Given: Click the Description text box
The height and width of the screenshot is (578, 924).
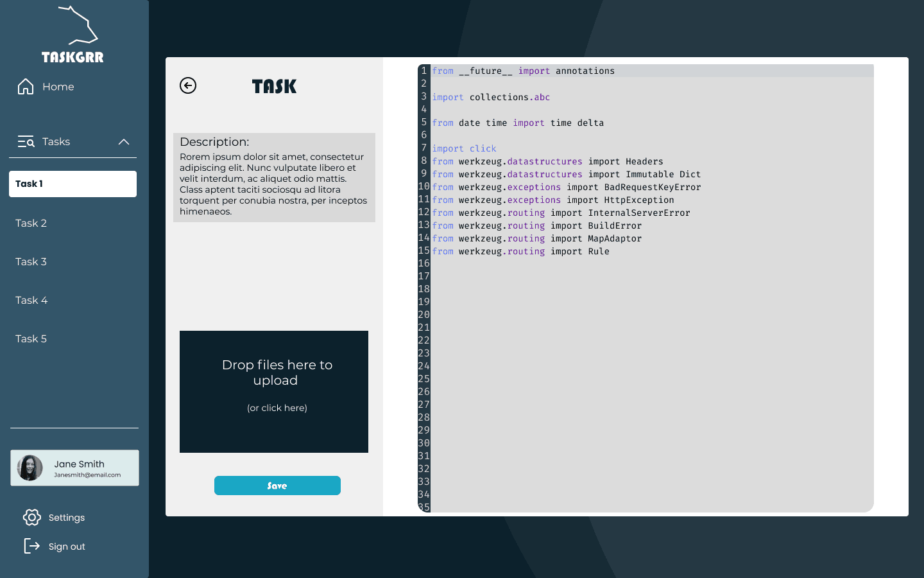Looking at the screenshot, I should [x=274, y=178].
